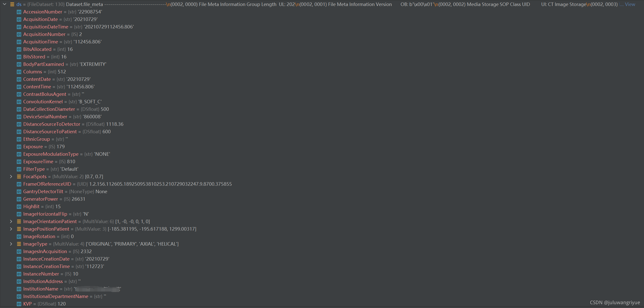Expand the FocalSpots MultiValue entry
Screen dimensions: 644x308
click(x=11, y=176)
